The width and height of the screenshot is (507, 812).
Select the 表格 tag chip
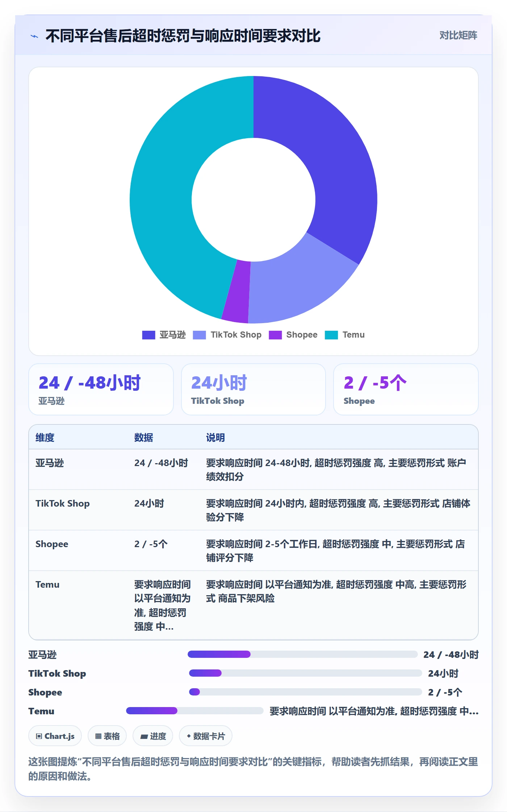(x=107, y=736)
